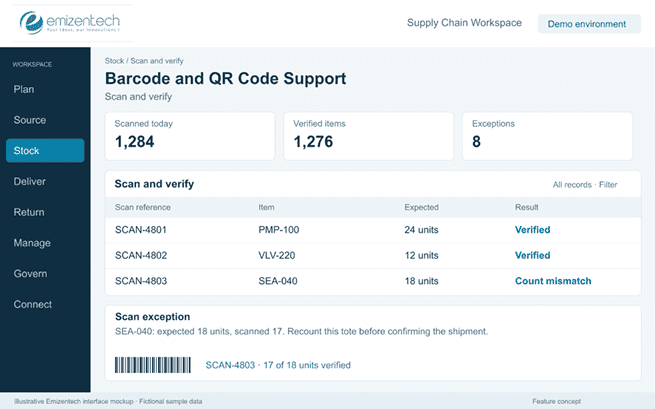Click Verified result for SCAN-4801
The image size is (655, 409).
click(532, 230)
